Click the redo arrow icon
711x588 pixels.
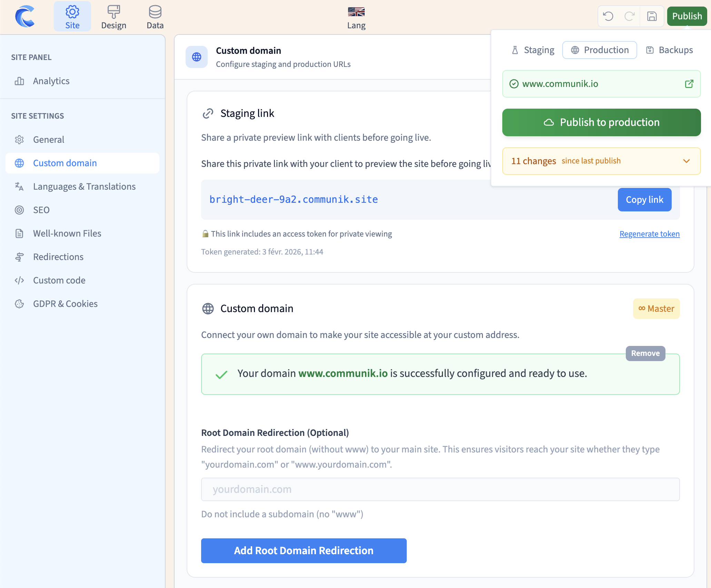(630, 16)
